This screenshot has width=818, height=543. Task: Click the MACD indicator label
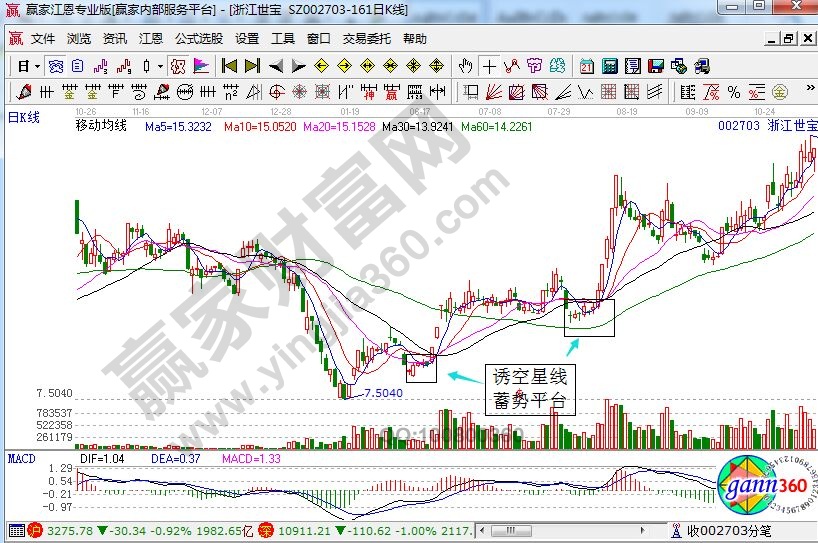point(21,458)
